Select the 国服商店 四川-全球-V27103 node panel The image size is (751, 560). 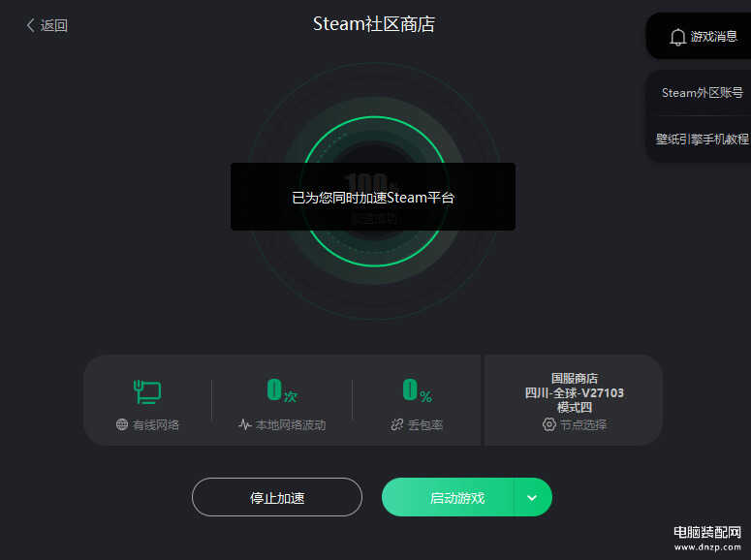coord(574,400)
